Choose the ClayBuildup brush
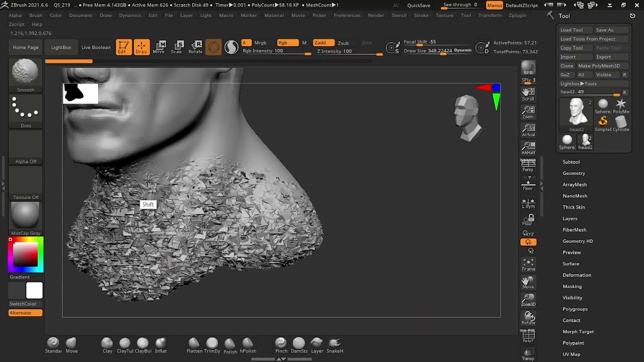 pos(143,345)
